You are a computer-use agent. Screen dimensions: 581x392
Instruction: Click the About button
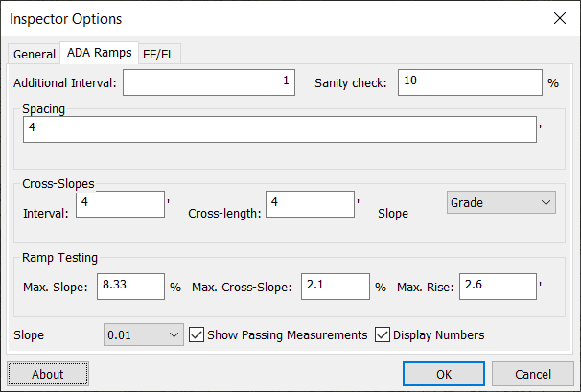[x=47, y=374]
